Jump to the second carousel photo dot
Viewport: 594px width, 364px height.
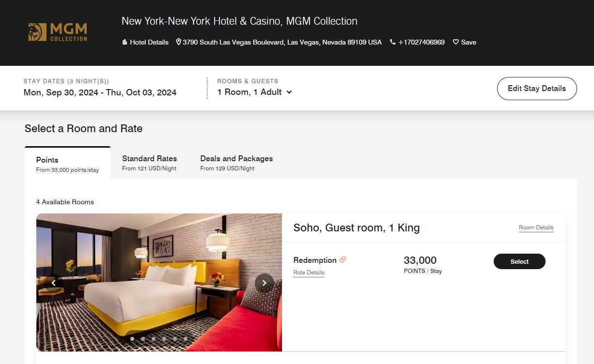pos(143,339)
